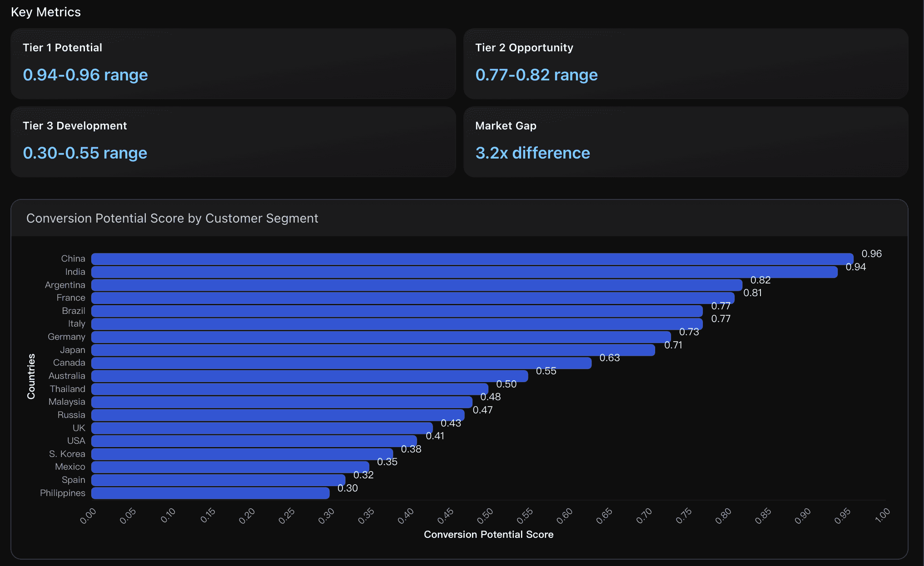The image size is (924, 566).
Task: Click the chart title Conversion Potential Score by Customer Segment
Action: tap(173, 218)
